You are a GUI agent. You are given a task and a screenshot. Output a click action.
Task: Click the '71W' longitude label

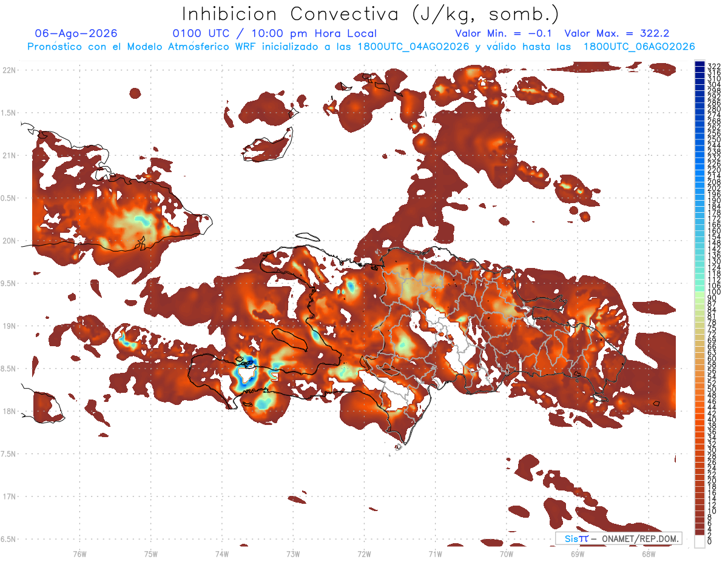[435, 553]
